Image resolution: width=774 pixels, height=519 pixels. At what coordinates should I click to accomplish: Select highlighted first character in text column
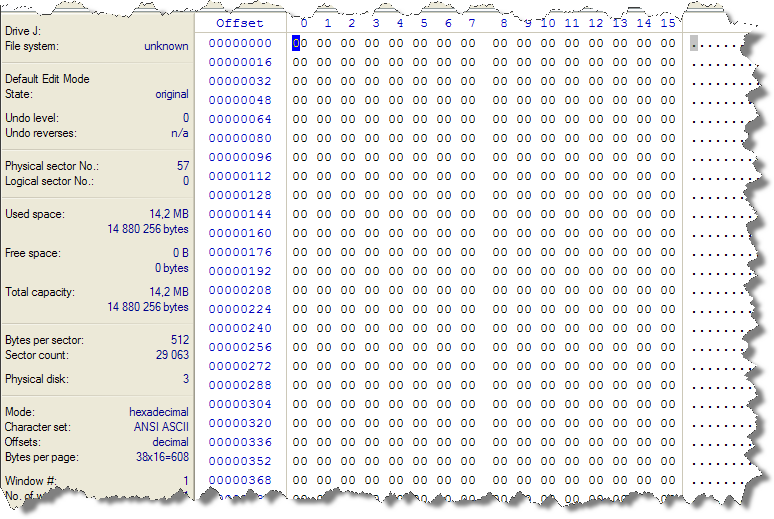(x=694, y=43)
